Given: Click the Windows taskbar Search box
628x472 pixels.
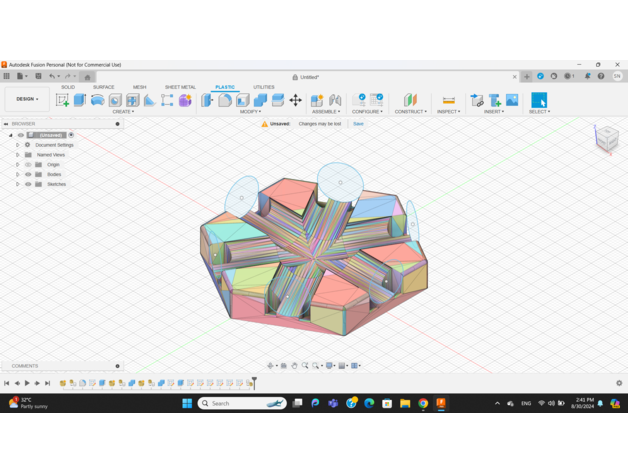Looking at the screenshot, I should point(241,403).
